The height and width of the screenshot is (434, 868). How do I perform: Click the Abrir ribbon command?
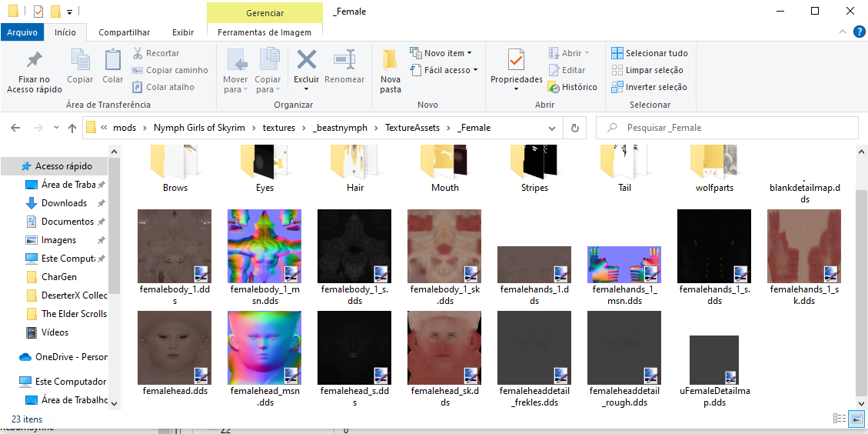(569, 53)
